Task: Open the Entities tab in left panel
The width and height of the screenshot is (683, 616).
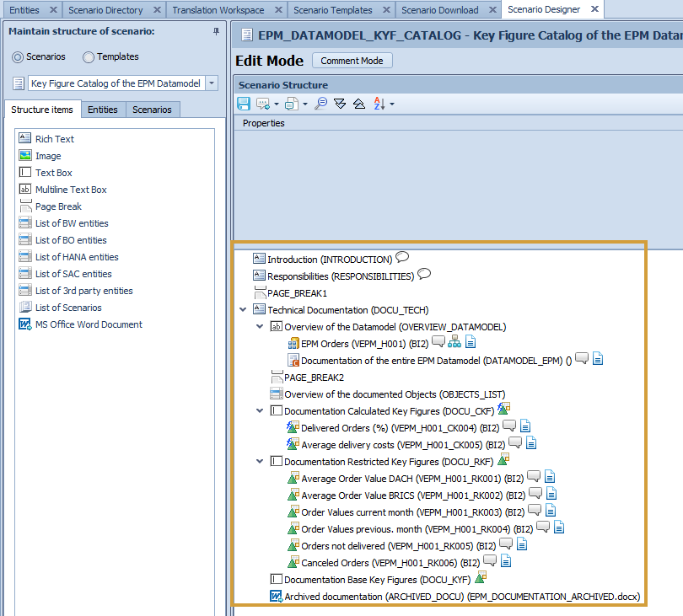Action: [x=103, y=110]
